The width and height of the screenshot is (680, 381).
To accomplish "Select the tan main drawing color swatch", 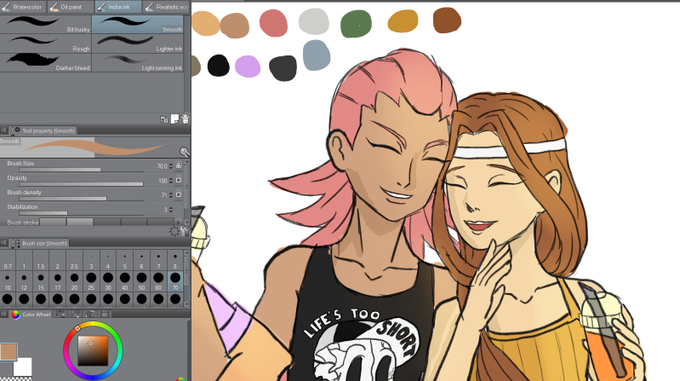I will (8, 352).
